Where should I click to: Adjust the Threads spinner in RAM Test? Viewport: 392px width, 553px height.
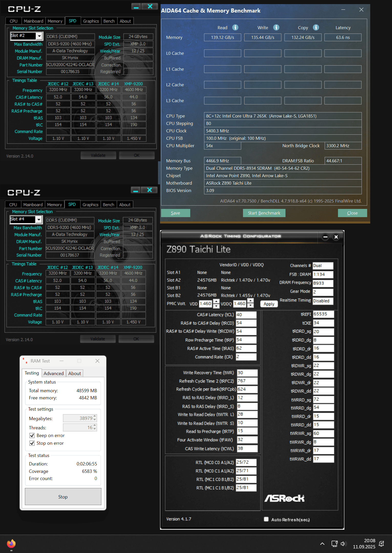(x=95, y=427)
